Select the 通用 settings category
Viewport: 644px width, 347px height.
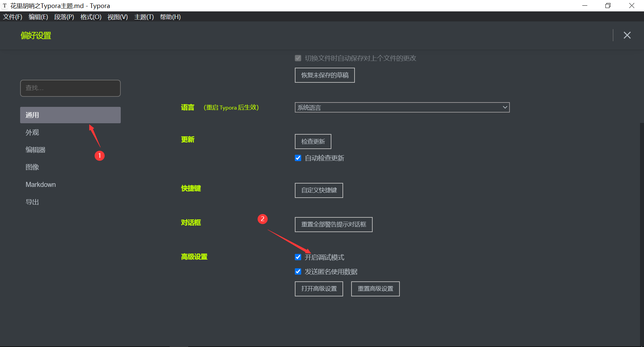(70, 115)
